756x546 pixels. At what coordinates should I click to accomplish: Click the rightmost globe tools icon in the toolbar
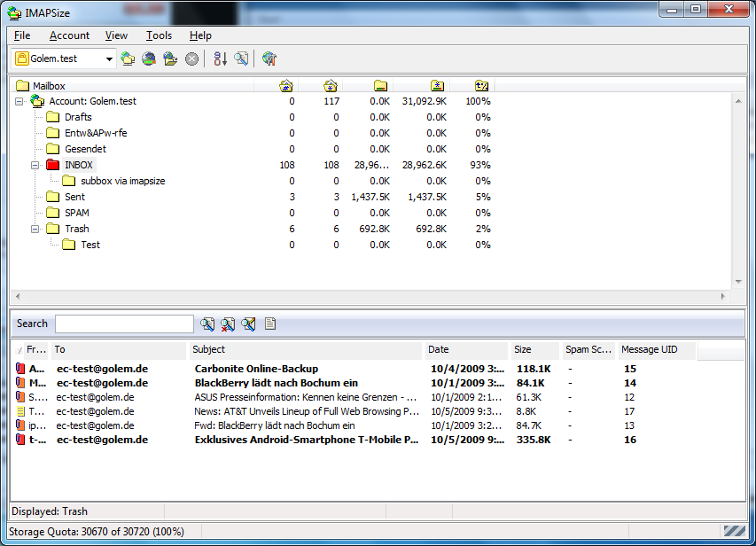269,59
